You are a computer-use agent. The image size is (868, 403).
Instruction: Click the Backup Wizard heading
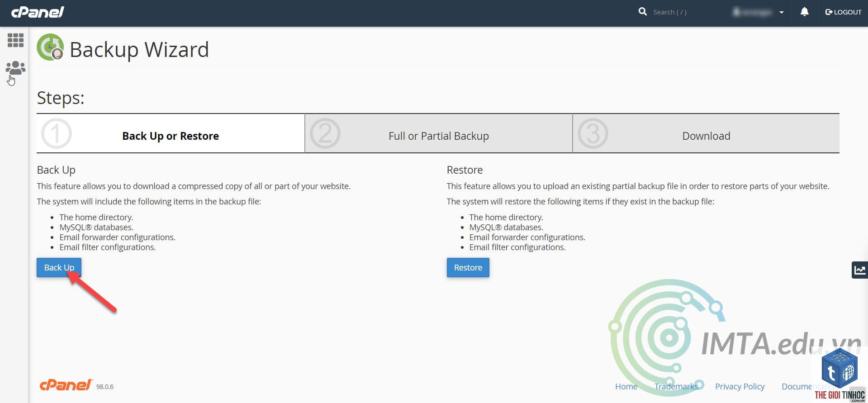[x=139, y=49]
